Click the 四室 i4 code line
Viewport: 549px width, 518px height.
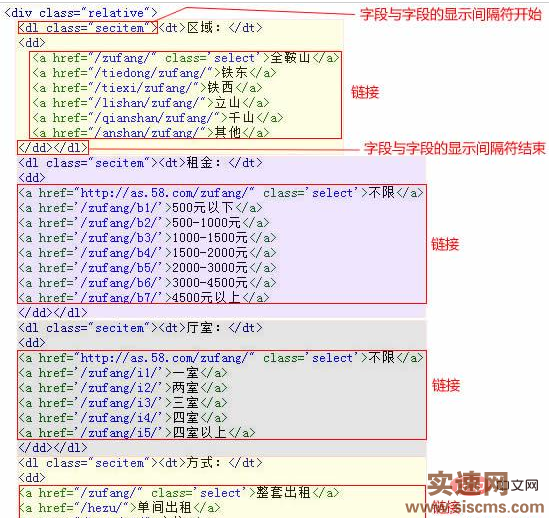(123, 418)
